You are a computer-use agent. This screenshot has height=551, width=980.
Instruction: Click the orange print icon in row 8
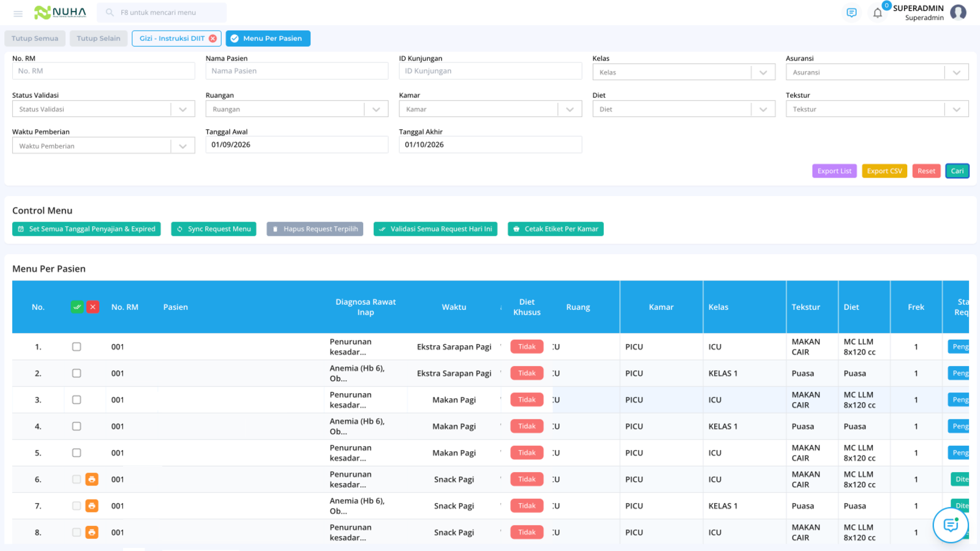point(92,533)
